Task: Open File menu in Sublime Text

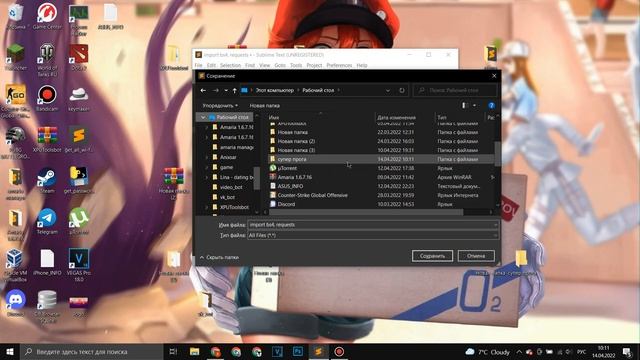Action: [198, 65]
